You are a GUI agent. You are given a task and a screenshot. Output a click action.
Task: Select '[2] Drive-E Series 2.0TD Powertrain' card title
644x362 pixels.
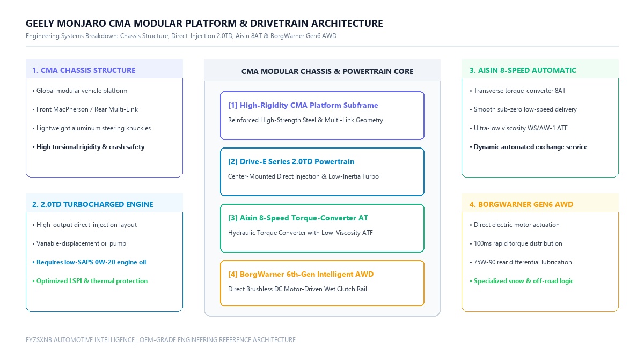tap(291, 161)
